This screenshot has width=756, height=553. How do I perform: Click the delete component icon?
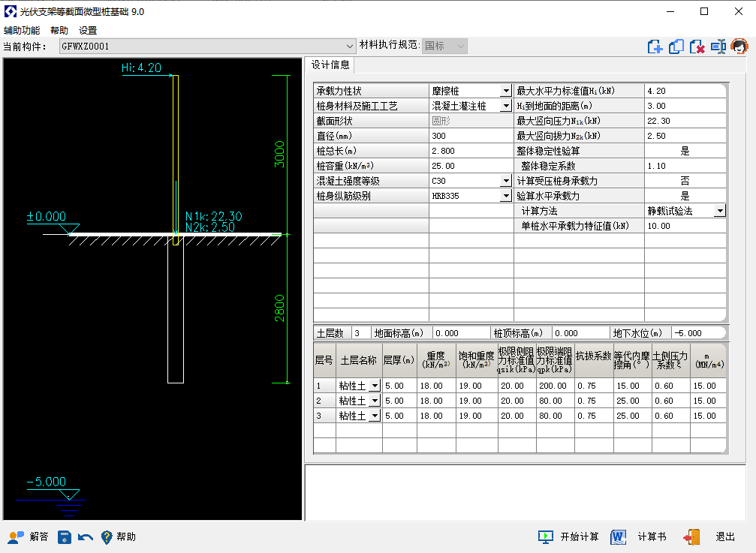697,47
